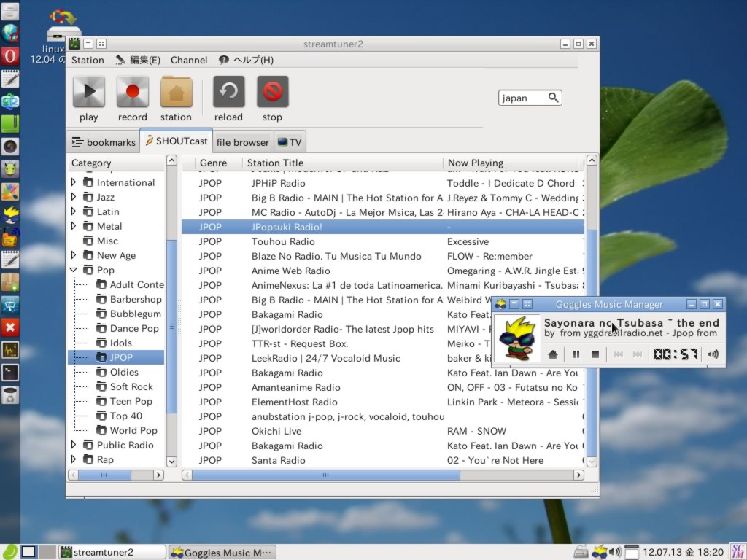Select the Misc category
The width and height of the screenshot is (747, 560).
[107, 241]
